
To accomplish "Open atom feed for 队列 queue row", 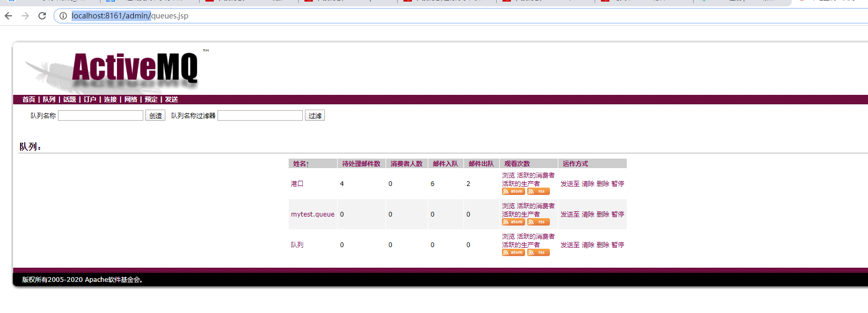I will pyautogui.click(x=514, y=252).
